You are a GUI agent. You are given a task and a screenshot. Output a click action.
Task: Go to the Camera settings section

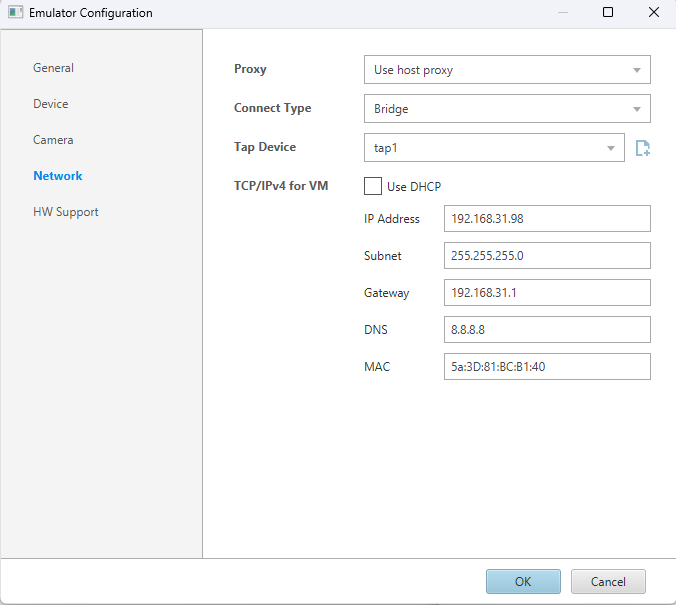point(53,140)
